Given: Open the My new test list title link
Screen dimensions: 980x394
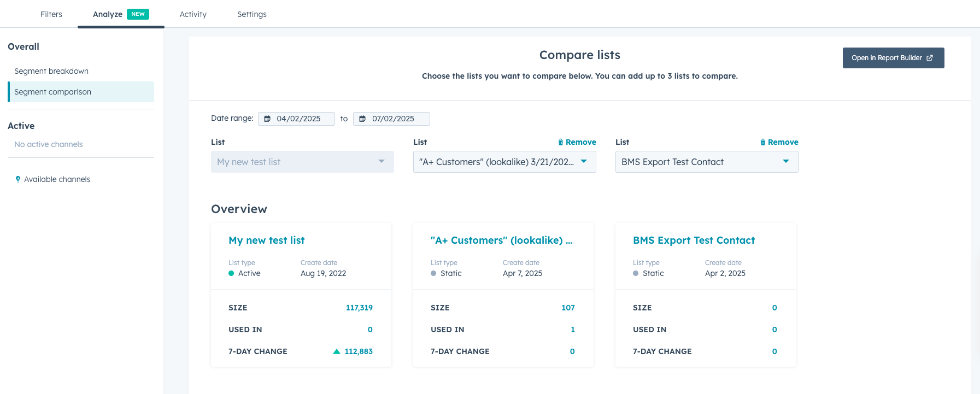Looking at the screenshot, I should coord(266,240).
